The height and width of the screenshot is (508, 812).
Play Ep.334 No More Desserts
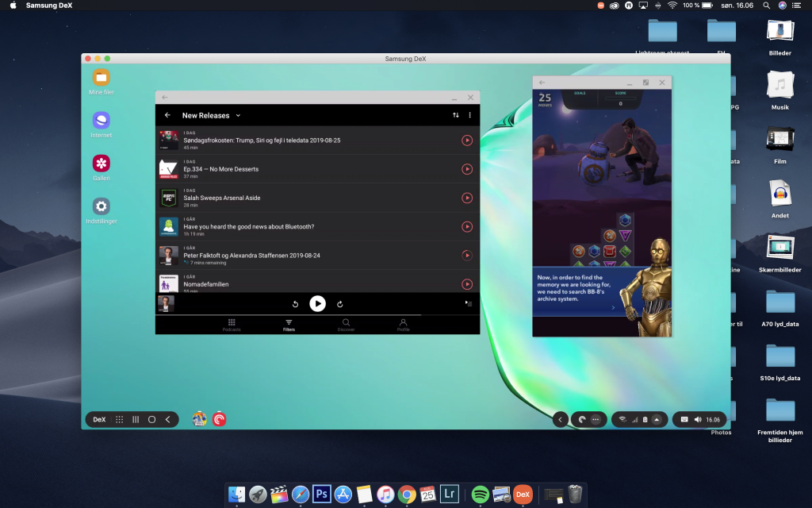tap(467, 169)
